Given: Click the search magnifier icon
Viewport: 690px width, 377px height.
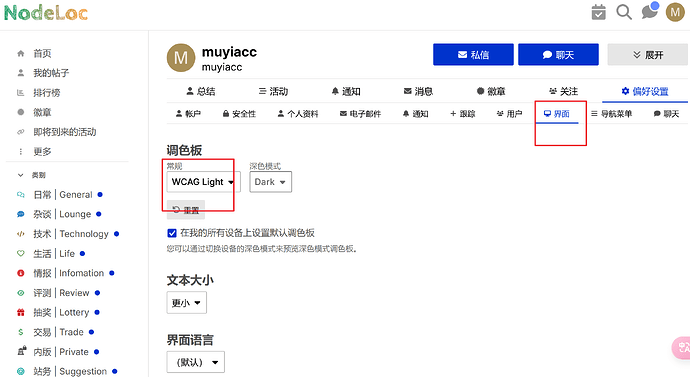Looking at the screenshot, I should [x=624, y=12].
